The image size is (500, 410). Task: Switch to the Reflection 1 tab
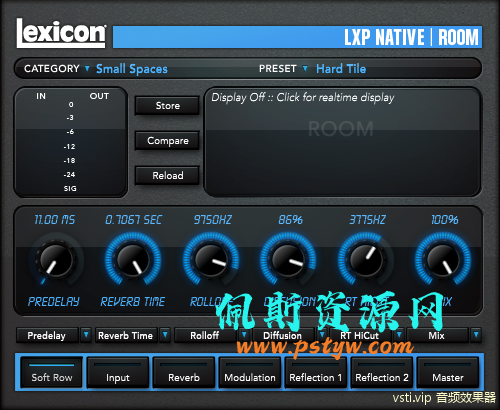(x=316, y=372)
